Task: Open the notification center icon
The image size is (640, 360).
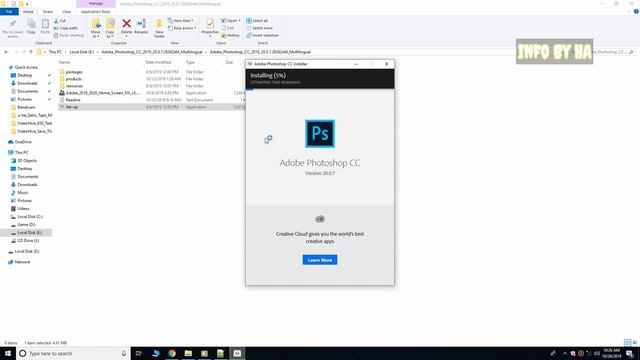Action: pyautogui.click(x=629, y=353)
